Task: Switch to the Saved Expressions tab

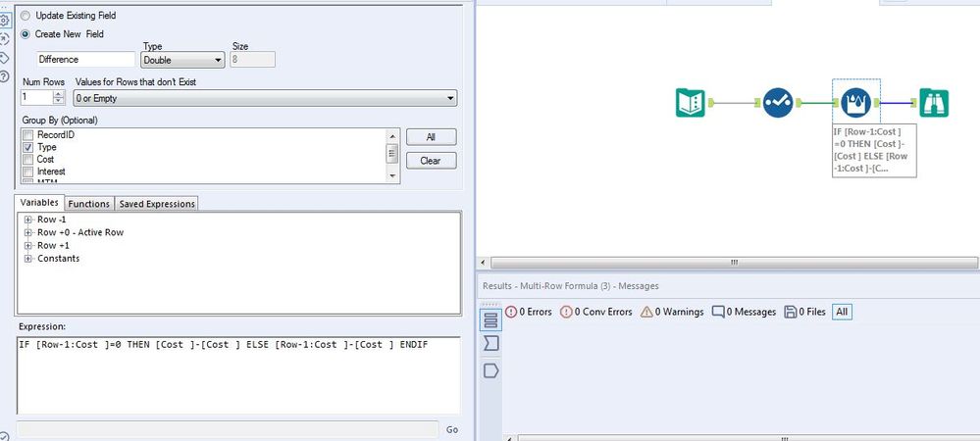Action: coord(157,204)
